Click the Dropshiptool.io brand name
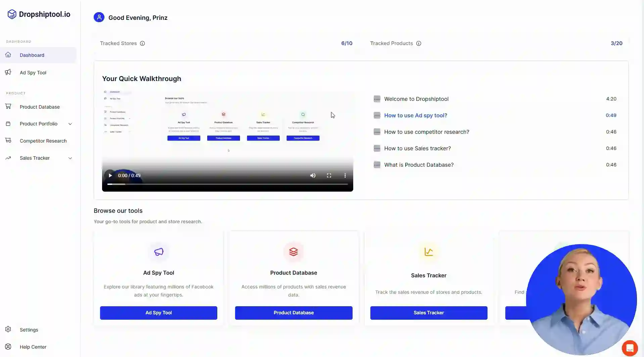Viewport: 644px width, 357px height. click(x=45, y=14)
